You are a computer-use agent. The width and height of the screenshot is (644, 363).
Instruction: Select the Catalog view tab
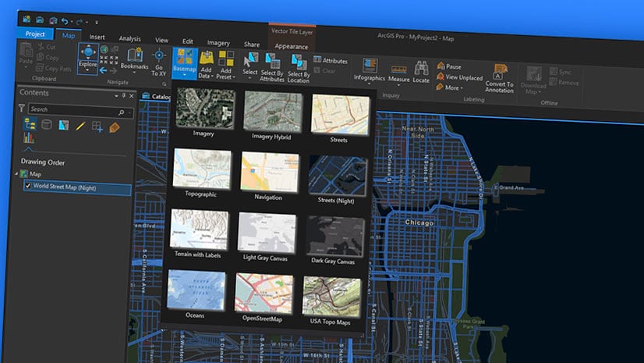156,97
